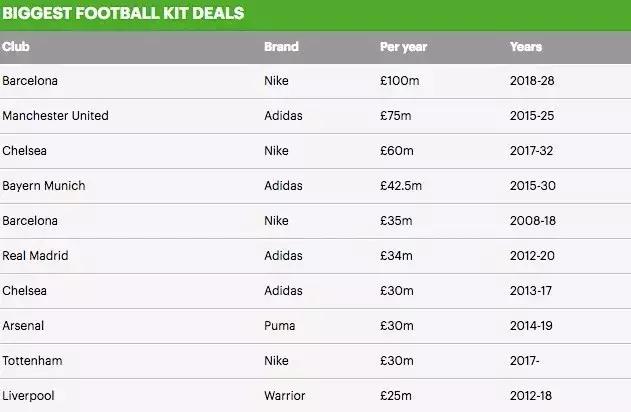Click the Arsenal club cell
Screen dimensions: 631x412
click(23, 326)
